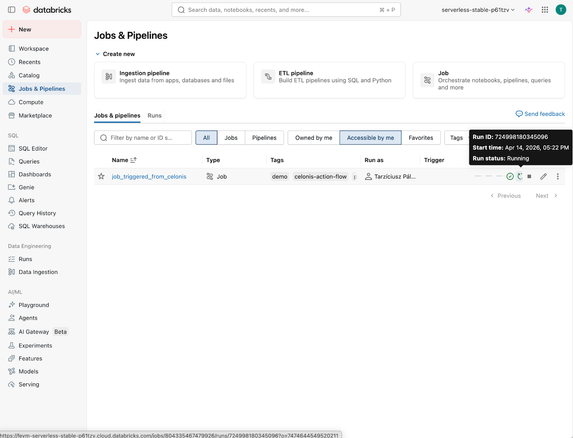Edit job using the pencil icon
Screen dimensions: 573x438
[543, 176]
